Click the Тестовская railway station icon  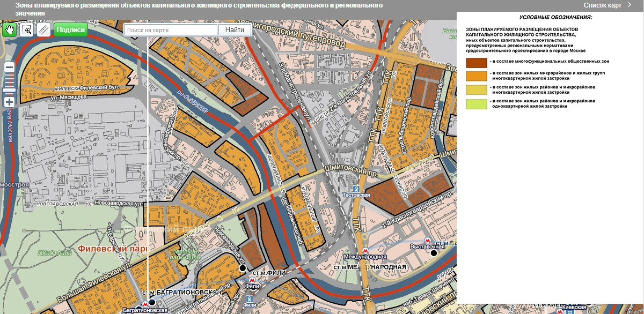[355, 189]
